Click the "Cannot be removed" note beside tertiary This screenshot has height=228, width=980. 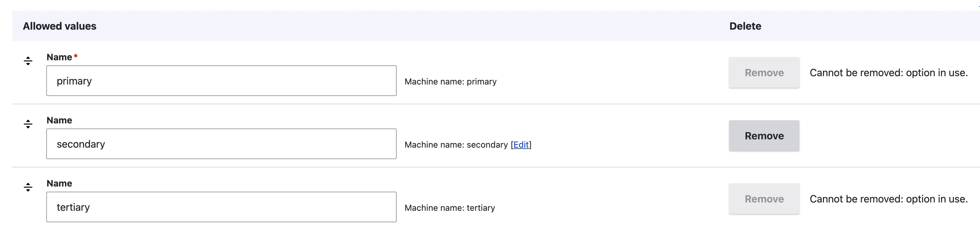pos(888,199)
